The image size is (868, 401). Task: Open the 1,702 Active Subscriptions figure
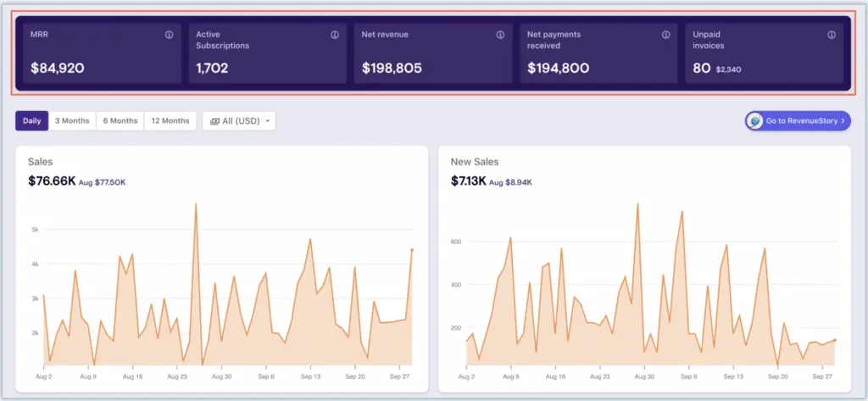point(212,68)
